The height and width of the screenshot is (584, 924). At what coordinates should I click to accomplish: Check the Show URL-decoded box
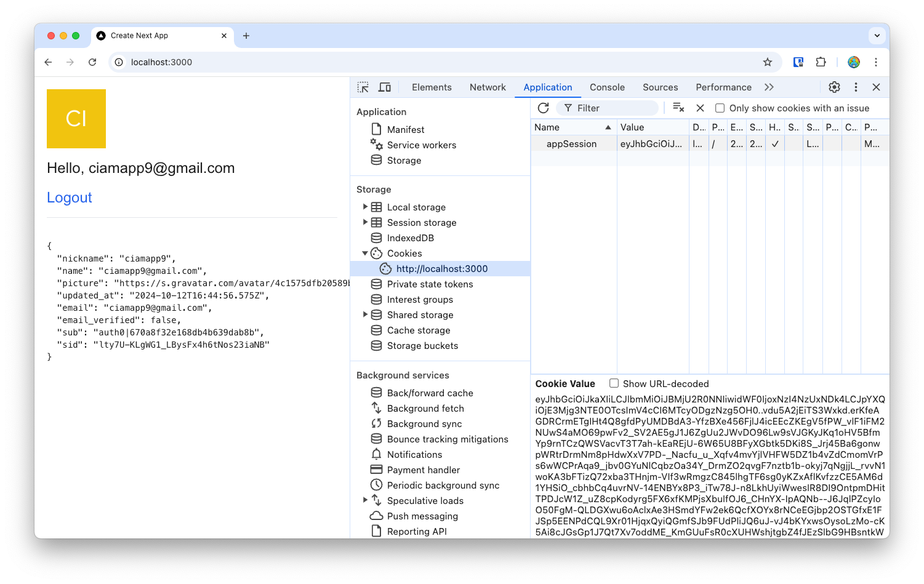[x=614, y=383]
